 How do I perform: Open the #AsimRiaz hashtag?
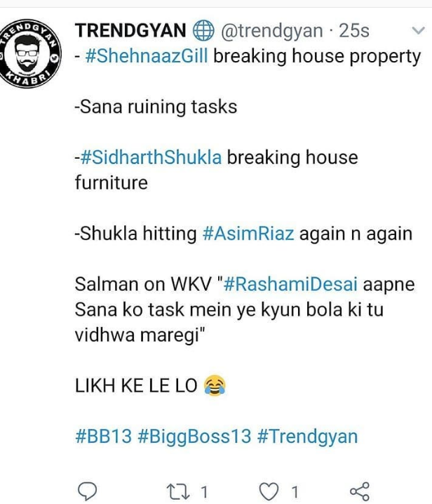click(248, 234)
